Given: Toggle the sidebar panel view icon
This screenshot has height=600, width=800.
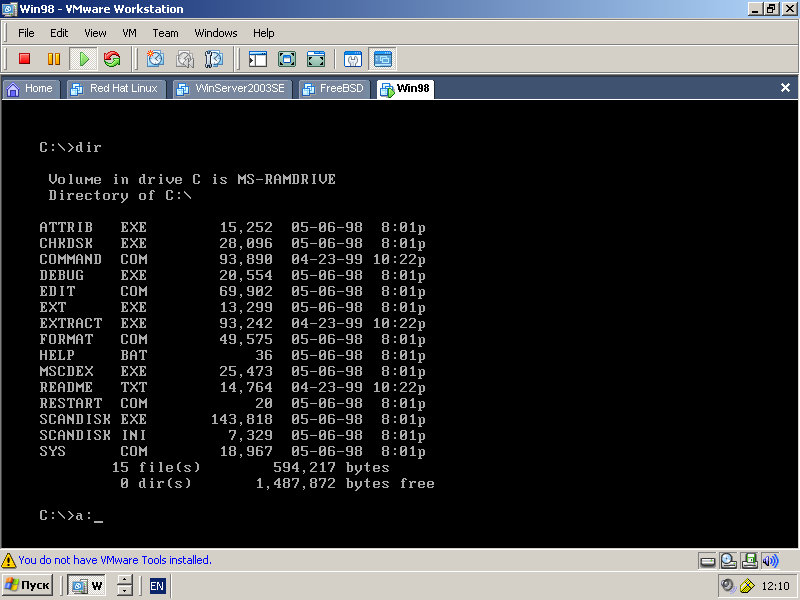Looking at the screenshot, I should (x=258, y=59).
